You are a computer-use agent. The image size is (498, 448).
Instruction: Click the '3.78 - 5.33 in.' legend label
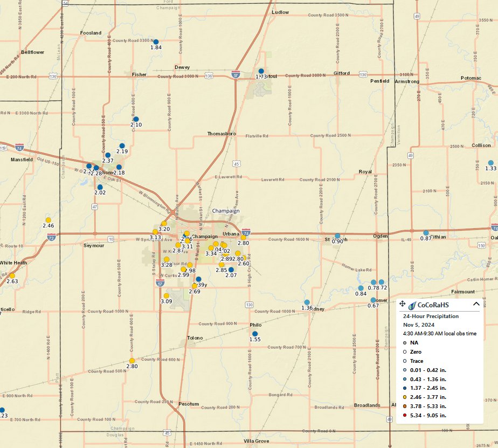[x=428, y=406]
